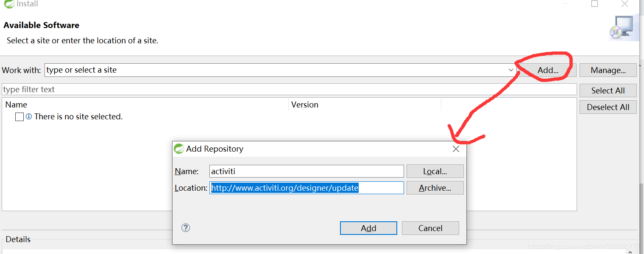Open help via the question mark icon
Image resolution: width=644 pixels, height=254 pixels.
pos(185,228)
